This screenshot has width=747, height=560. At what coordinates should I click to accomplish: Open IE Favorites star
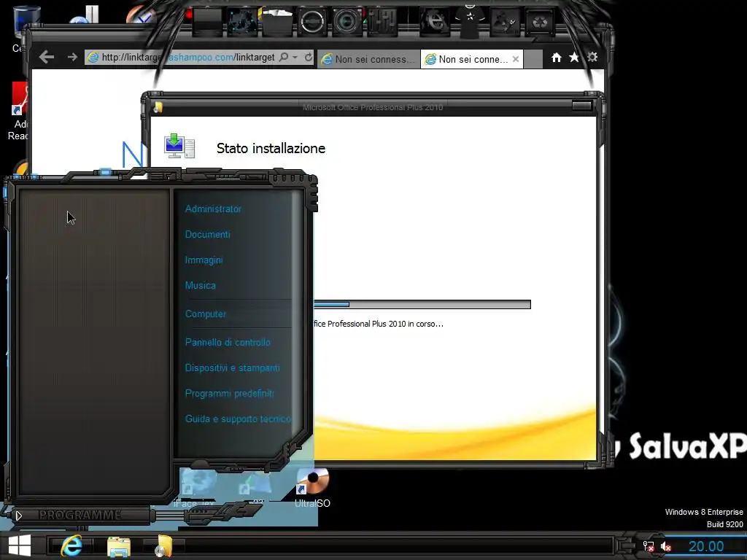574,57
